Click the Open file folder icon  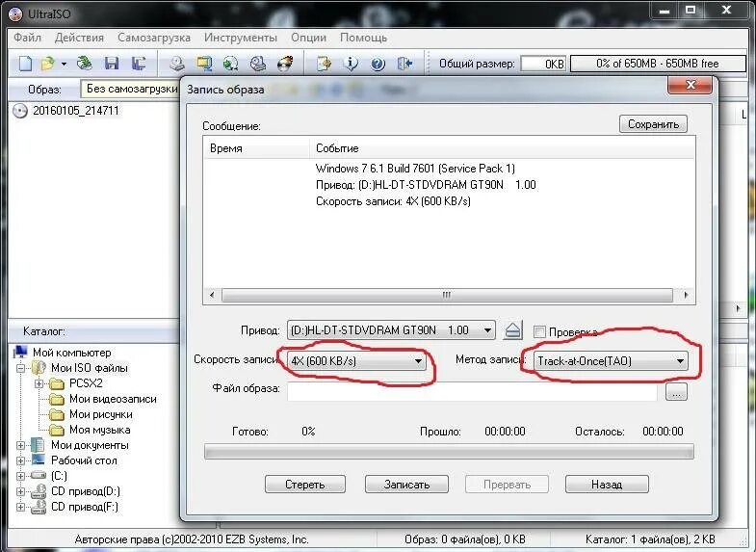48,64
